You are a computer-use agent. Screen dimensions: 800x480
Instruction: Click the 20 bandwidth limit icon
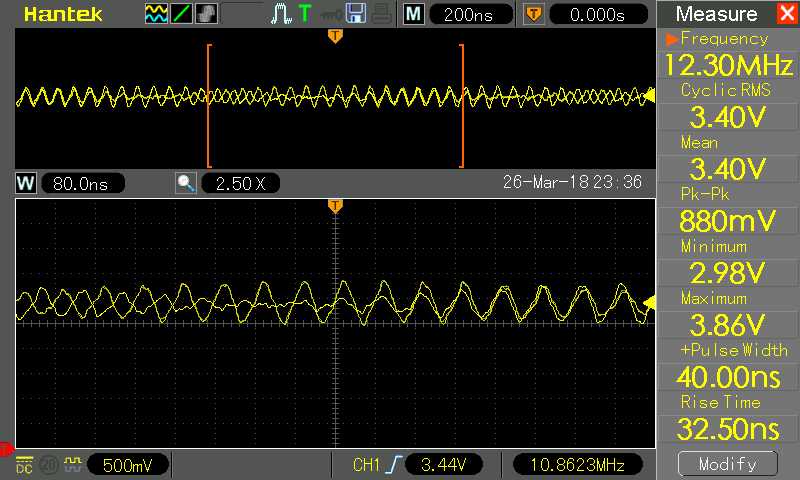coord(49,465)
